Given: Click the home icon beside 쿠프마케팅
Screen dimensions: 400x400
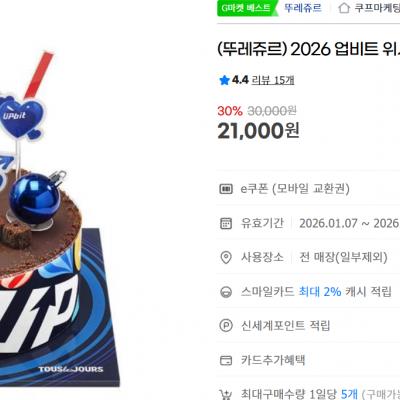Looking at the screenshot, I should coord(344,8).
